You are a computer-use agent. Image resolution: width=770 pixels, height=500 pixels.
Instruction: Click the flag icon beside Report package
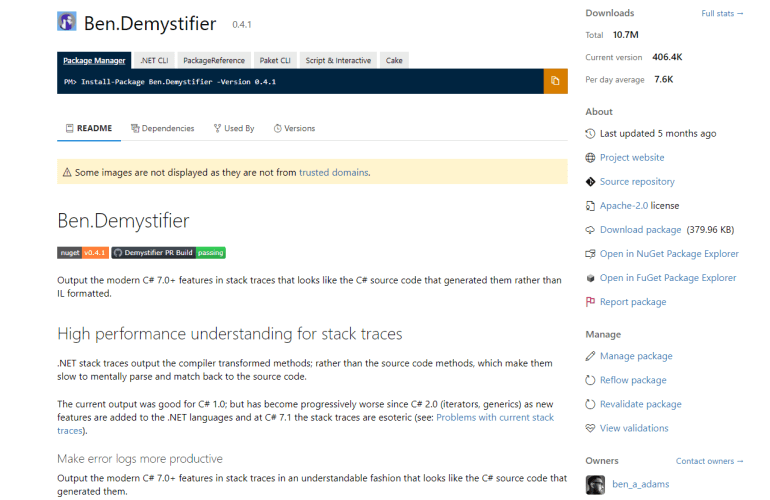(x=590, y=302)
